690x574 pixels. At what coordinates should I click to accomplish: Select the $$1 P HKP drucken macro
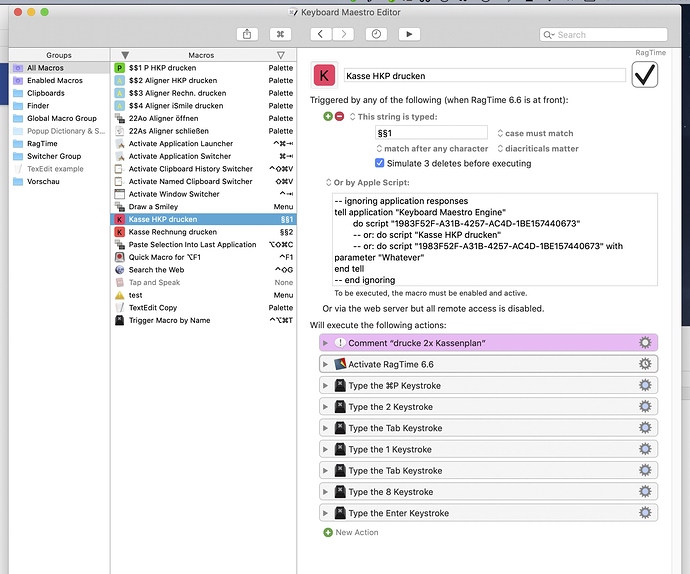pyautogui.click(x=203, y=68)
